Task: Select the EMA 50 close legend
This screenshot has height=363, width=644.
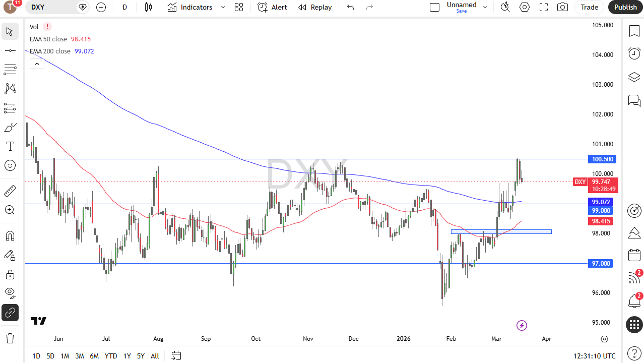Action: (48, 39)
